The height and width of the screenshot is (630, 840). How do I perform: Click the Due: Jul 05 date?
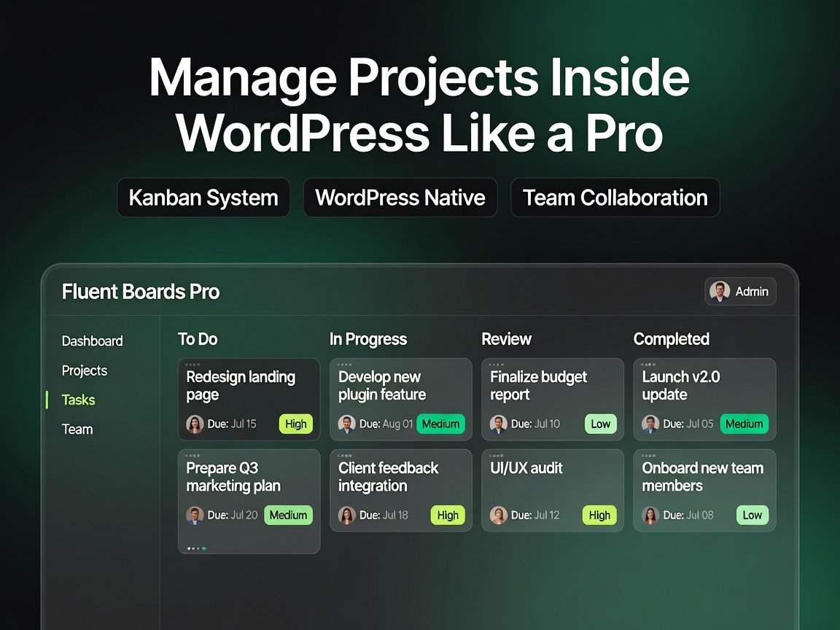[x=688, y=424]
